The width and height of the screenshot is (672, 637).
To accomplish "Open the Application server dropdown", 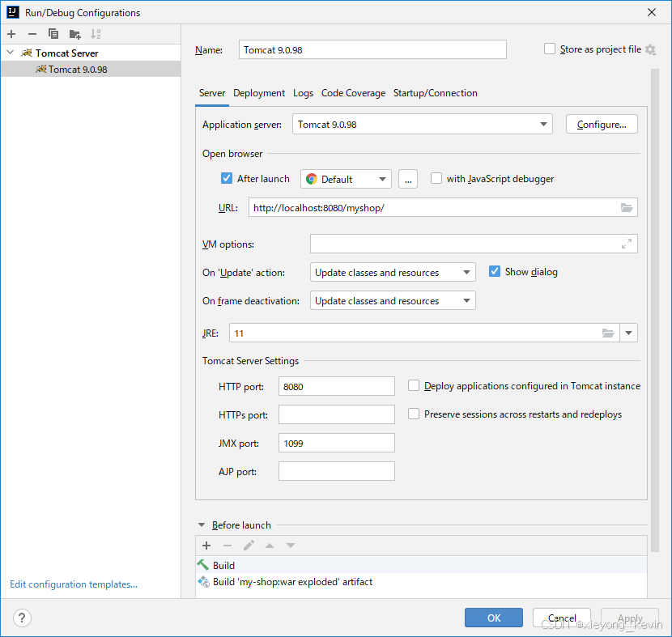I will 422,124.
